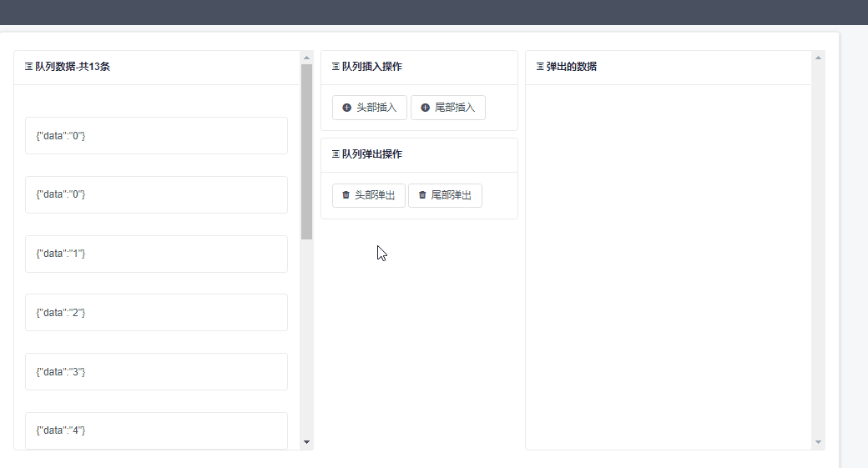Click the list icon beside 队列弹出操作

336,153
